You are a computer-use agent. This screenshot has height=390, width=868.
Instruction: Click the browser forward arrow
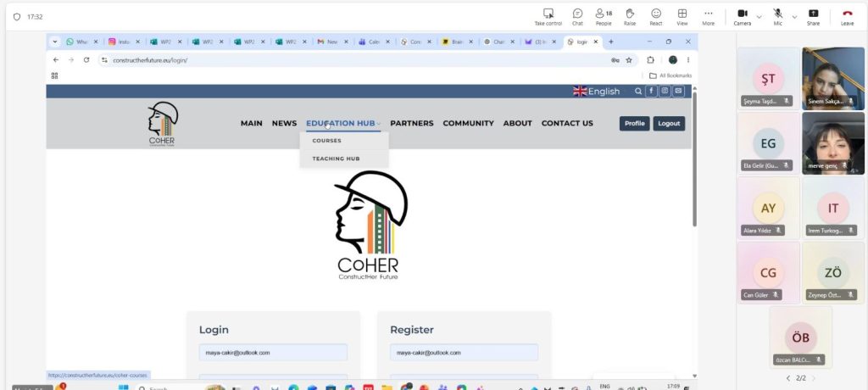point(71,60)
